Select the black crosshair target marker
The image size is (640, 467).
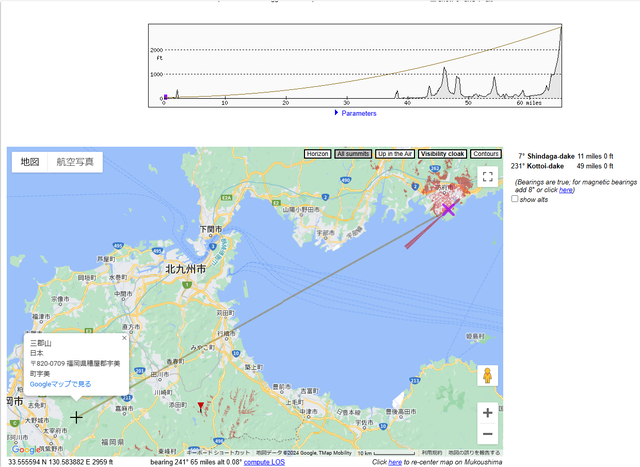tap(76, 417)
